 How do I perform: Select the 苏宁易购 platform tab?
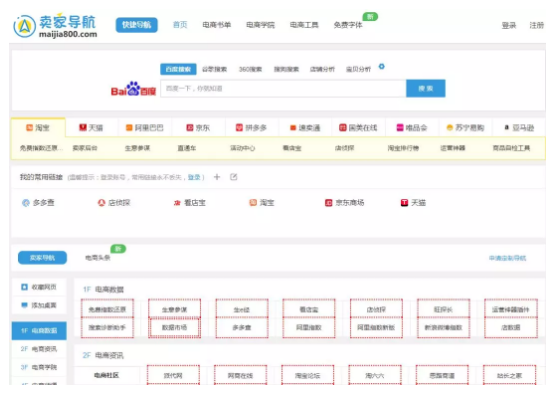pyautogui.click(x=465, y=127)
